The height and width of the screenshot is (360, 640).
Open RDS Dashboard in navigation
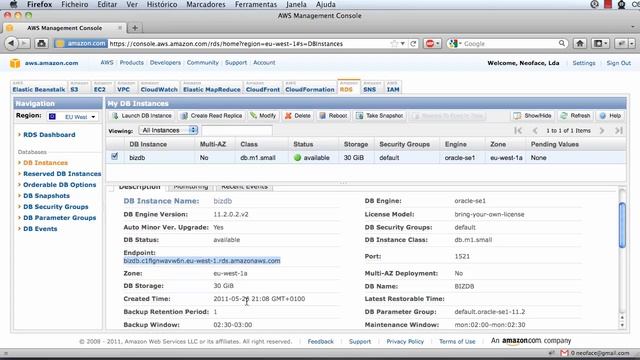[49, 135]
